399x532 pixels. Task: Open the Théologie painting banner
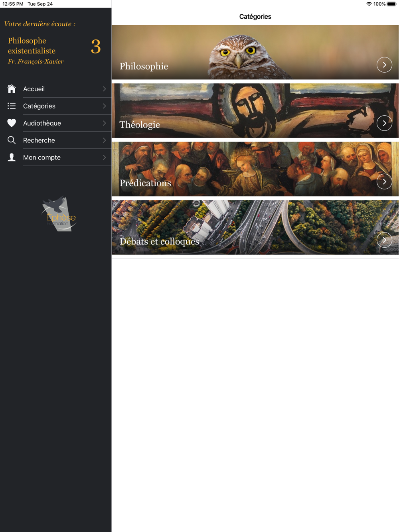point(255,110)
